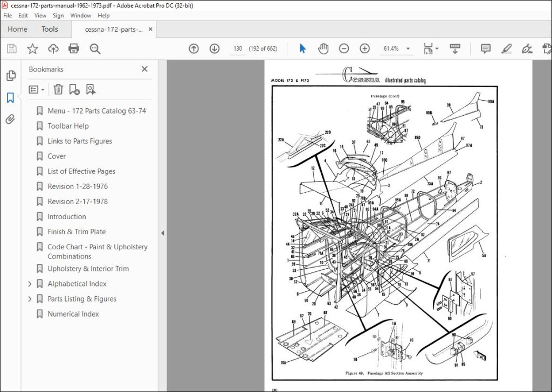Jump to the Cover bookmark
The image size is (552, 392).
pyautogui.click(x=56, y=156)
